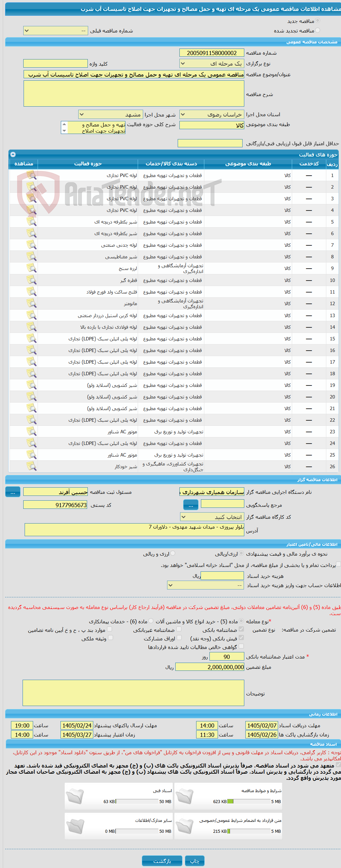
Task: Open view icon for row 13
Action: [x=31, y=315]
